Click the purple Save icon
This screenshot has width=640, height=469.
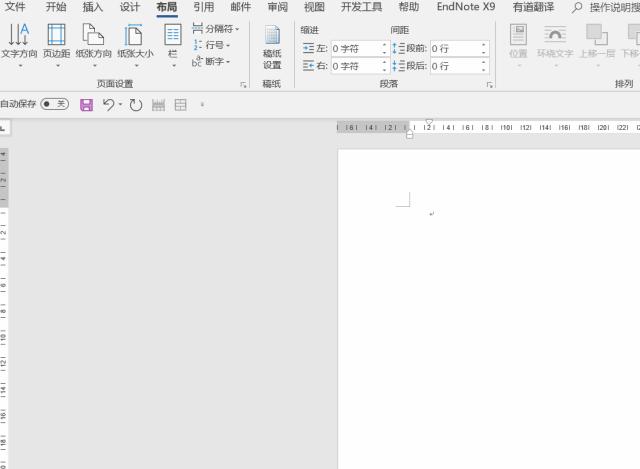point(86,104)
